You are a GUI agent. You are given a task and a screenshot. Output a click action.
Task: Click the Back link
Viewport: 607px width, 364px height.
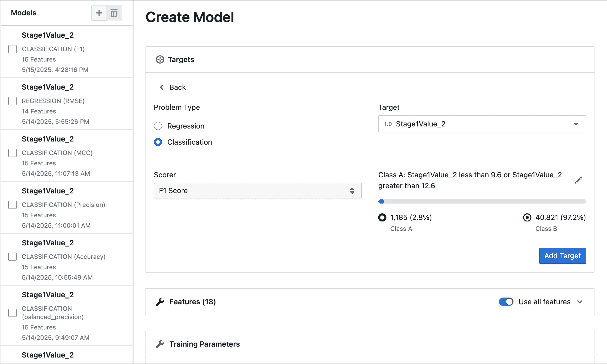177,87
